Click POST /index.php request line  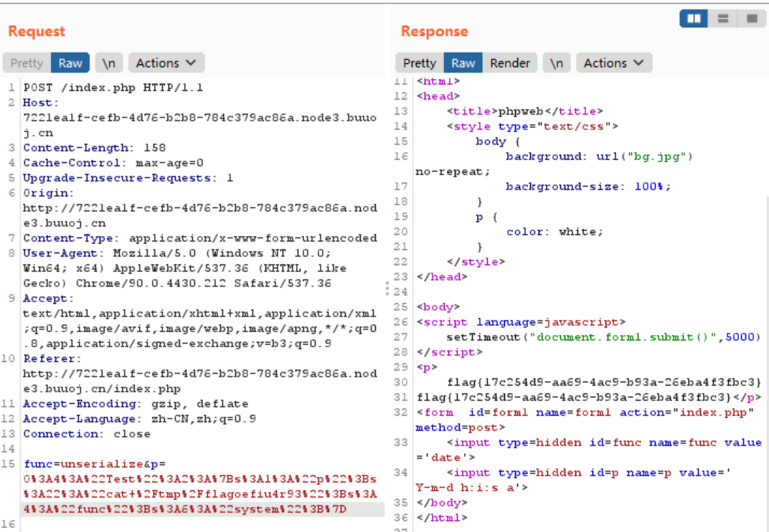click(x=113, y=87)
